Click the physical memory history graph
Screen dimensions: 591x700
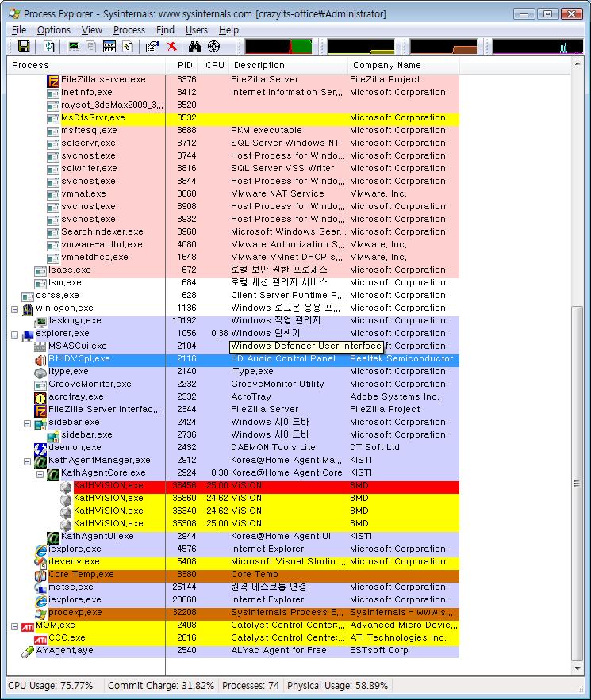(443, 47)
